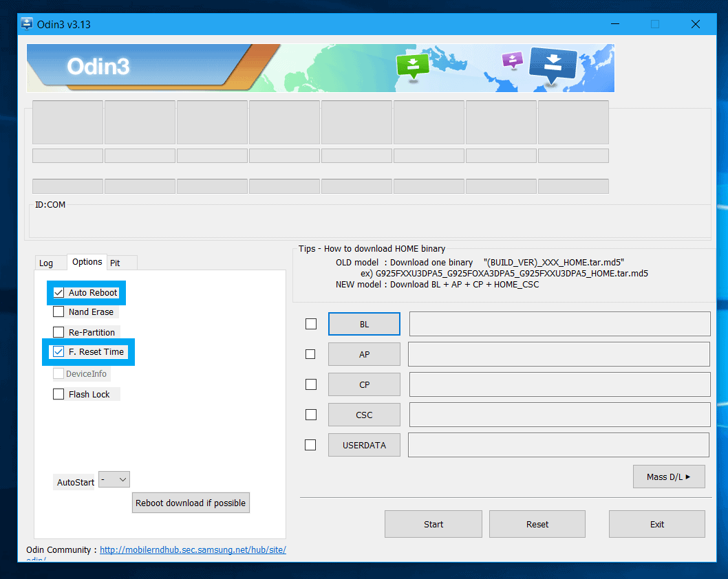The width and height of the screenshot is (728, 579).
Task: Tick the checkbox next to AP
Action: [x=310, y=354]
